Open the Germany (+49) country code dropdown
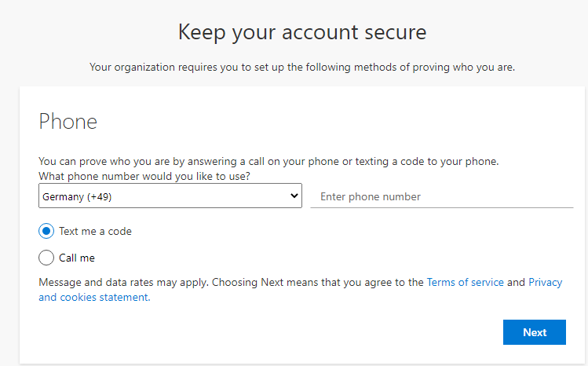This screenshot has height=366, width=588. click(170, 196)
